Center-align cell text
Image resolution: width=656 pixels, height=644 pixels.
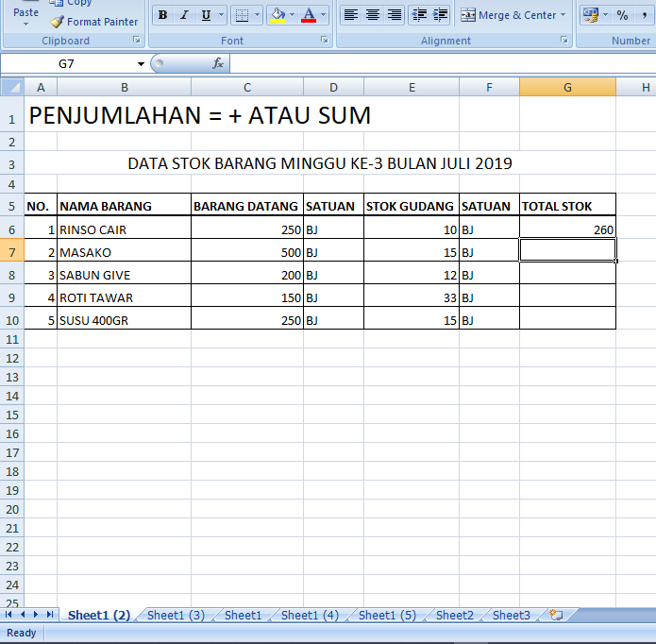pyautogui.click(x=372, y=15)
